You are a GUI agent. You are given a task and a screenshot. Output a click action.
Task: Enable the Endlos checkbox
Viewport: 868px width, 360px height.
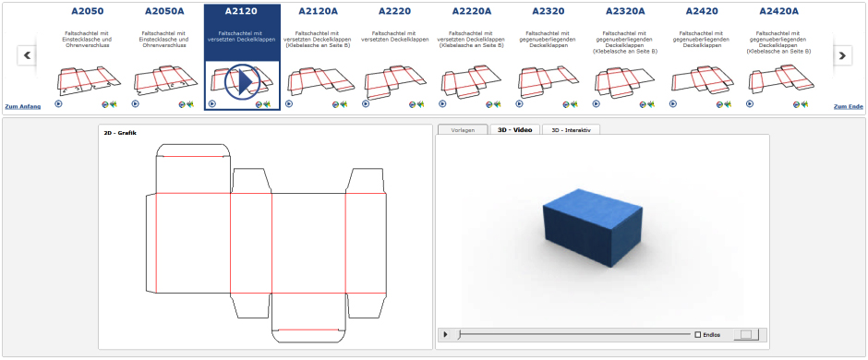(x=697, y=334)
